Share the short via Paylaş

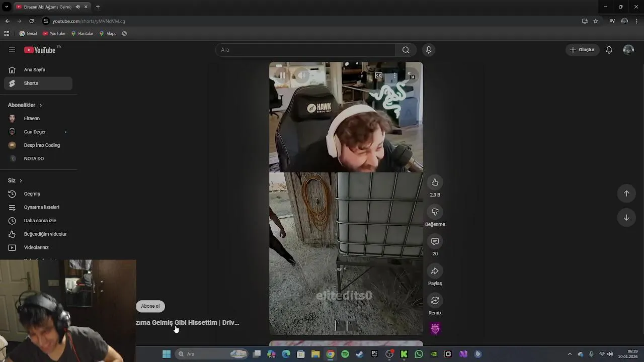click(x=435, y=271)
